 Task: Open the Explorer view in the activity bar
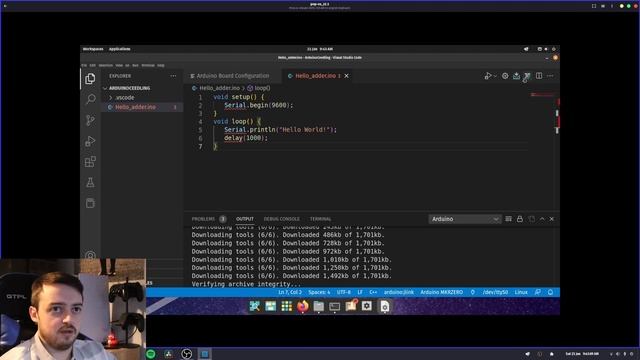click(x=90, y=78)
